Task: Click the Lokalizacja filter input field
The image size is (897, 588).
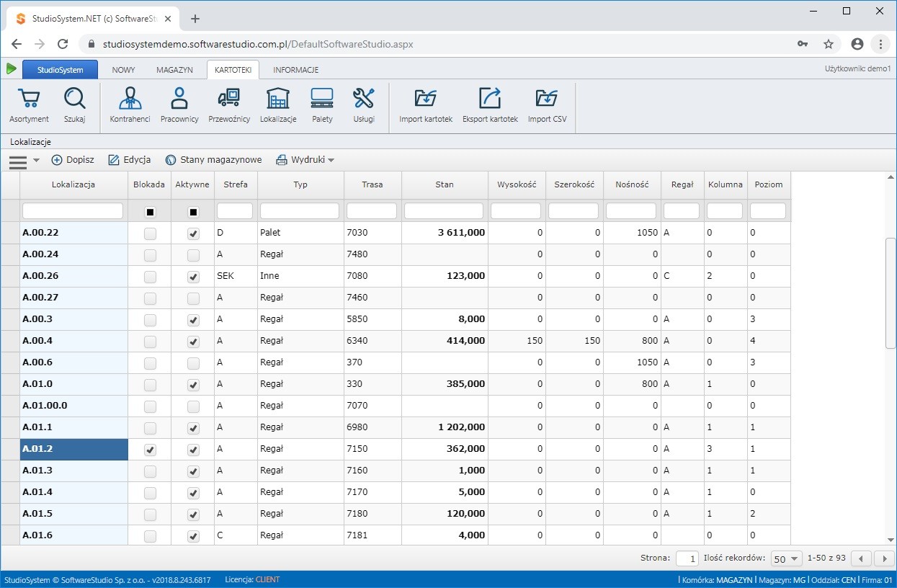Action: point(73,211)
